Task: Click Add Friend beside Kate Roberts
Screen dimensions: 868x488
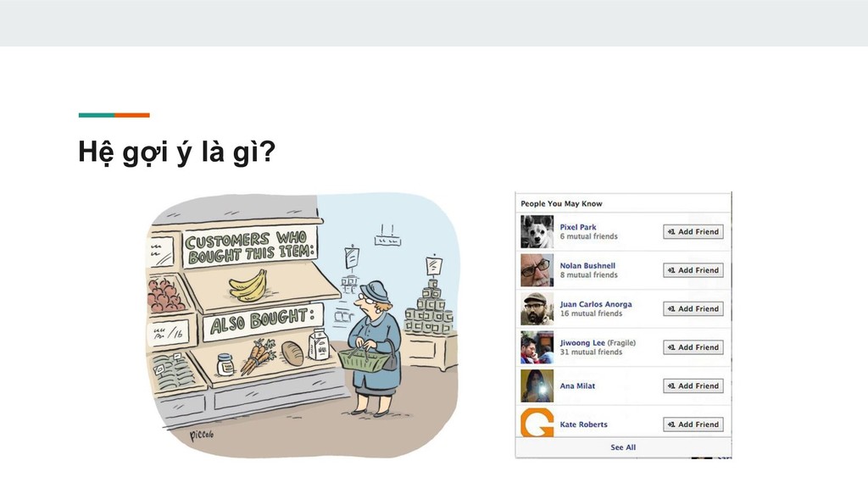Action: click(693, 424)
